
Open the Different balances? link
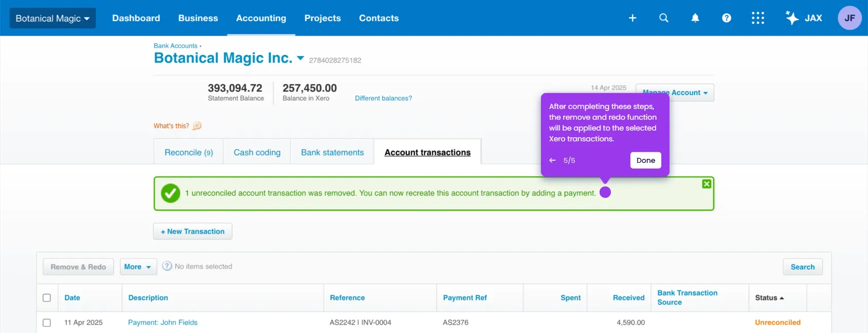(383, 98)
